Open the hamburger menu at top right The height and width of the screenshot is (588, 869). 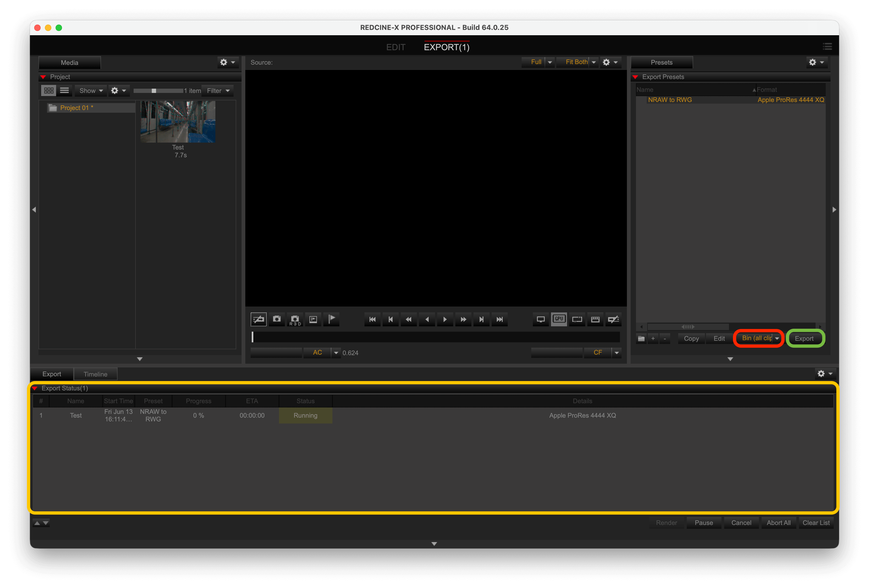click(828, 47)
